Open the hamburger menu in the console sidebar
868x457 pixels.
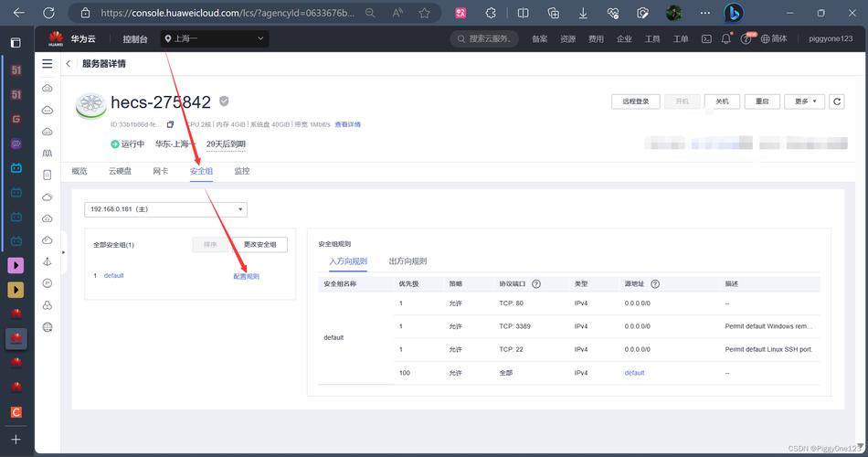tap(48, 64)
